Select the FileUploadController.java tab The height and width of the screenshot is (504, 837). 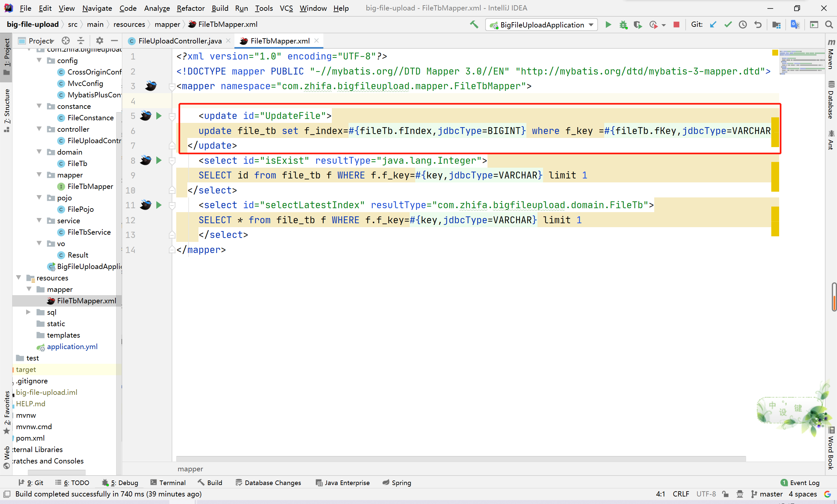pyautogui.click(x=180, y=41)
